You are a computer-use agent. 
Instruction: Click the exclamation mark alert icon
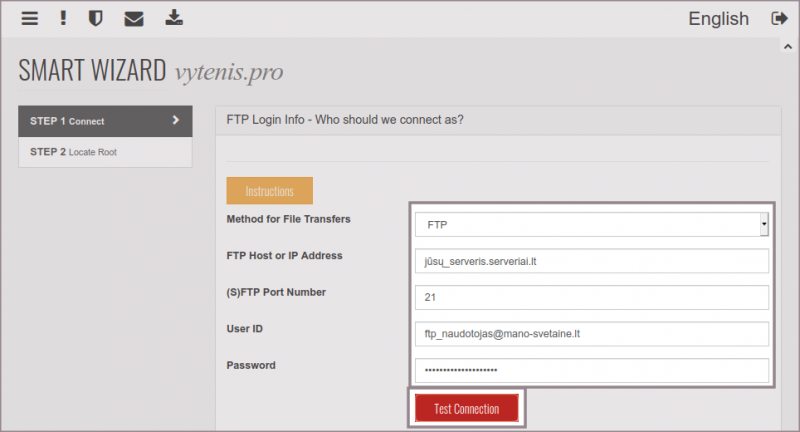point(63,18)
